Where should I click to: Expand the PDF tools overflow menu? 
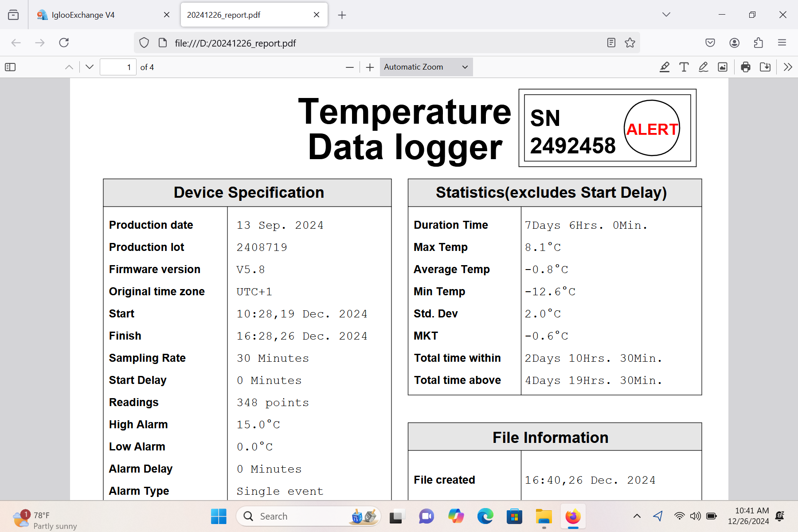tap(788, 67)
